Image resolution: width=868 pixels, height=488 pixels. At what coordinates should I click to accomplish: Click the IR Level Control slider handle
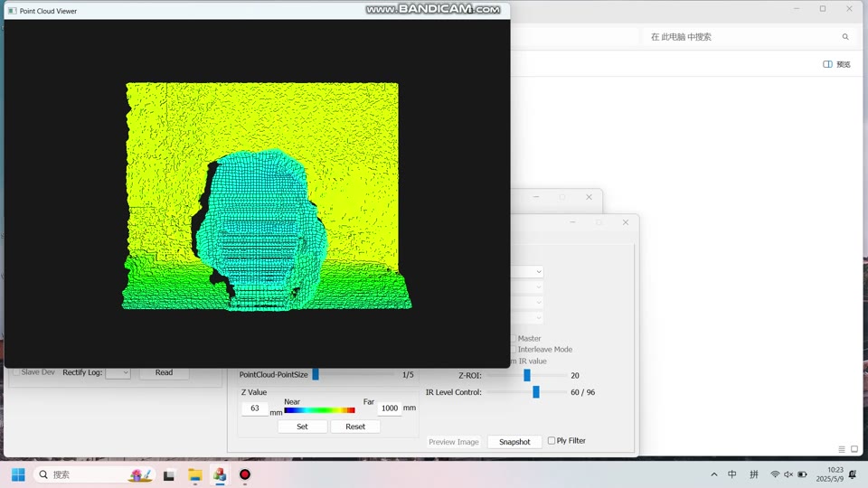(536, 391)
